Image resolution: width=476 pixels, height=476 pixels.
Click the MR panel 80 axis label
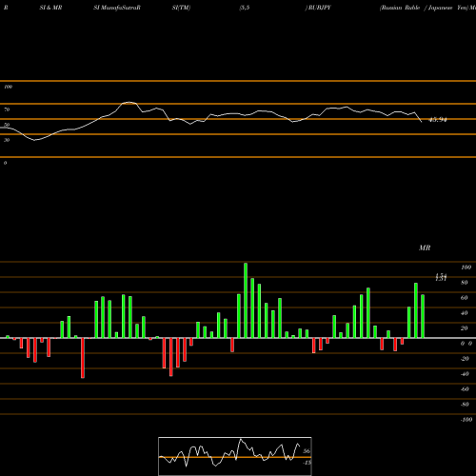465,283
